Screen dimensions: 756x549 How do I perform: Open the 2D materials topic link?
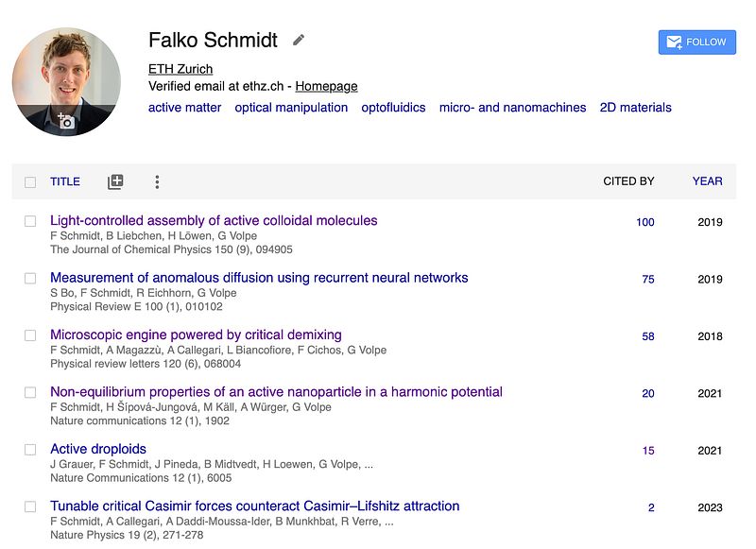pyautogui.click(x=635, y=108)
